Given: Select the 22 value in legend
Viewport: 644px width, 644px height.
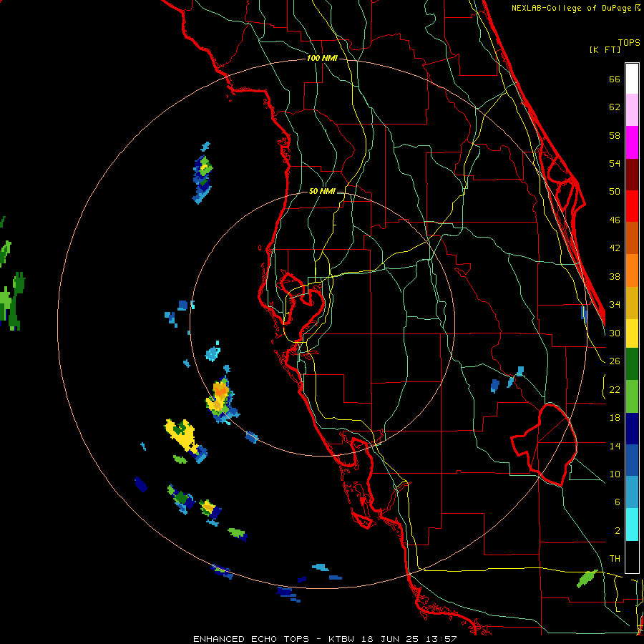Looking at the screenshot, I should [x=615, y=389].
